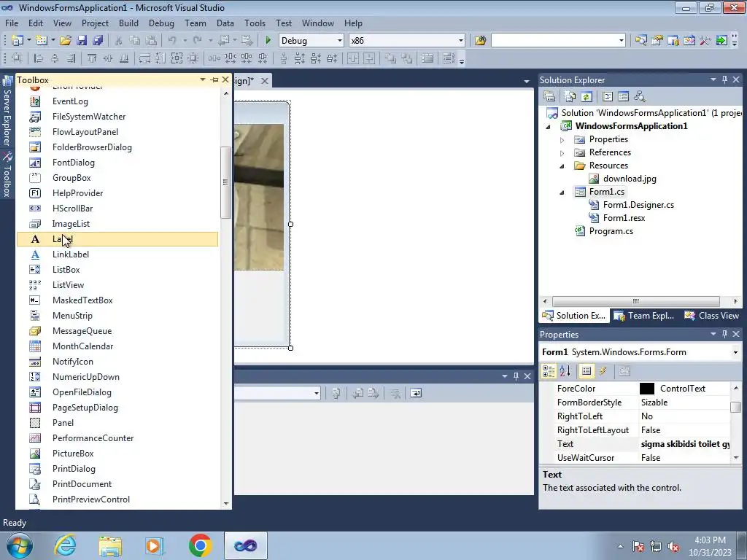Select the Label control in Toolbox
This screenshot has height=560, width=747.
[117, 239]
